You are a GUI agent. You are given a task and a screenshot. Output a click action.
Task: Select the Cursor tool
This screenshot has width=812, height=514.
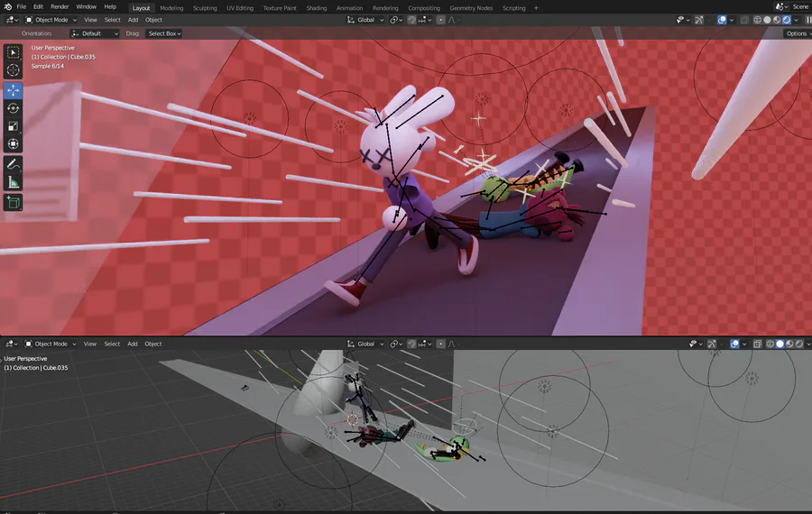(x=13, y=69)
